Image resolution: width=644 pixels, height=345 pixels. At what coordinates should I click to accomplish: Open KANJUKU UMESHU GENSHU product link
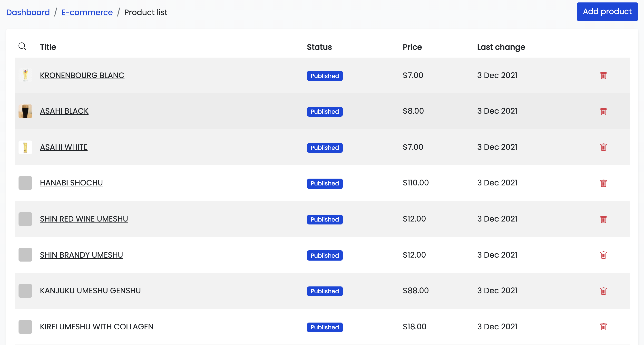[90, 291]
